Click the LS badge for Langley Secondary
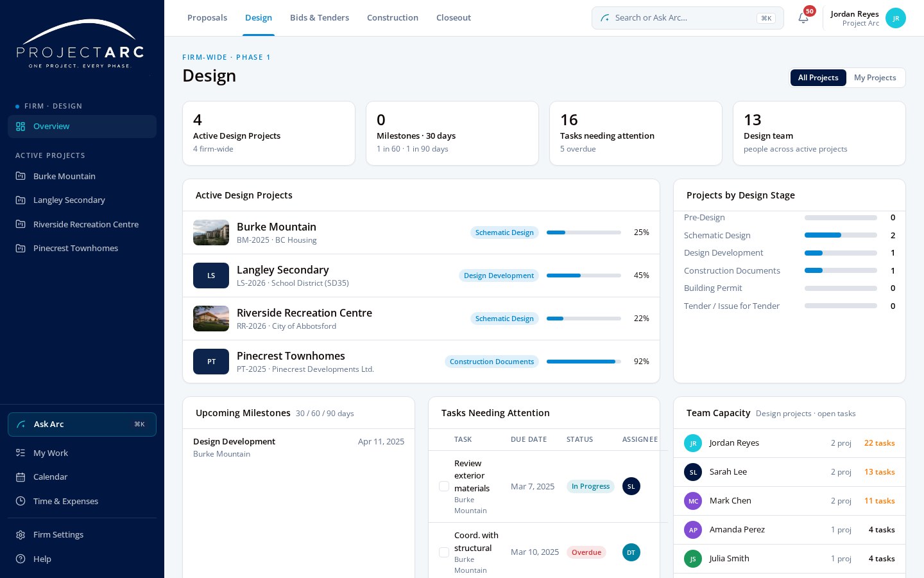 pyautogui.click(x=211, y=276)
